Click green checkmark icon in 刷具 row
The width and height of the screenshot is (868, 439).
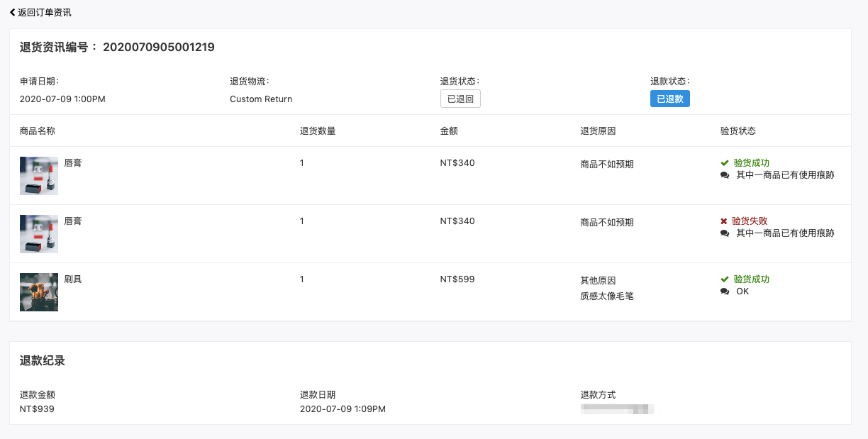click(725, 279)
